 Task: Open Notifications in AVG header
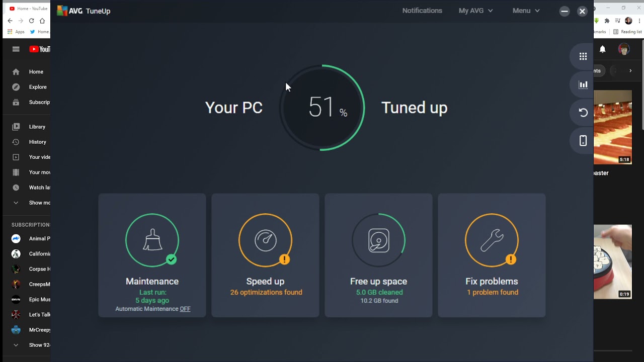coord(422,11)
